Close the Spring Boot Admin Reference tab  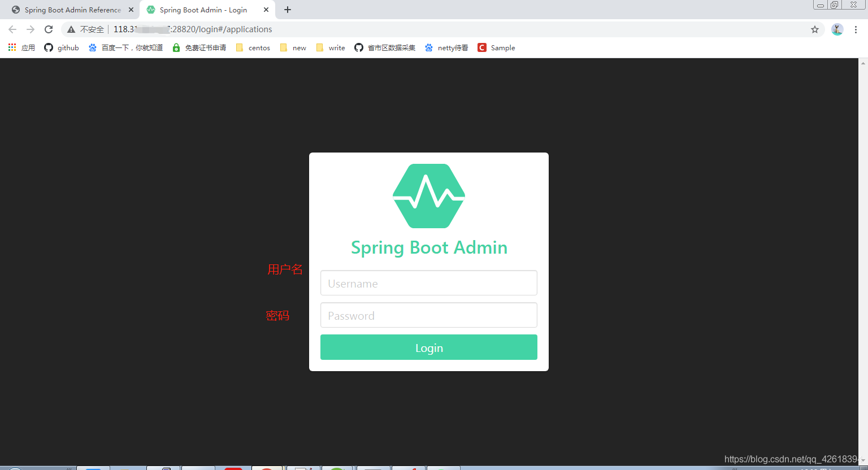(x=131, y=10)
